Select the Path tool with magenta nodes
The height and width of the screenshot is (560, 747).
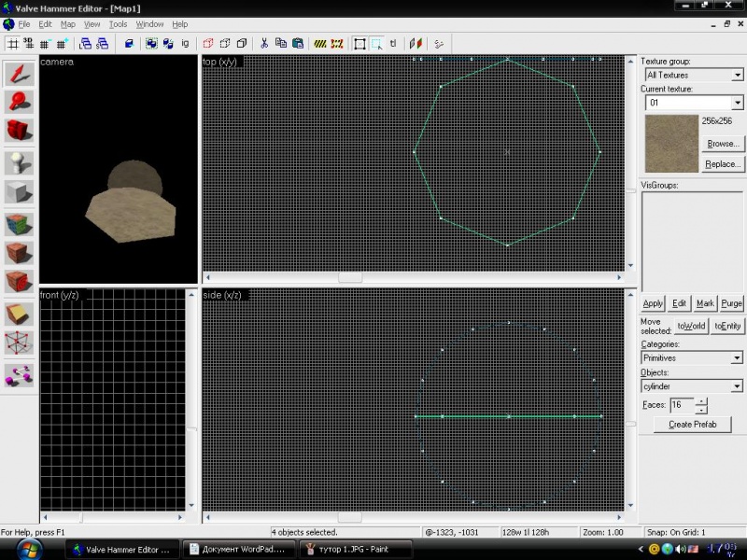point(19,376)
